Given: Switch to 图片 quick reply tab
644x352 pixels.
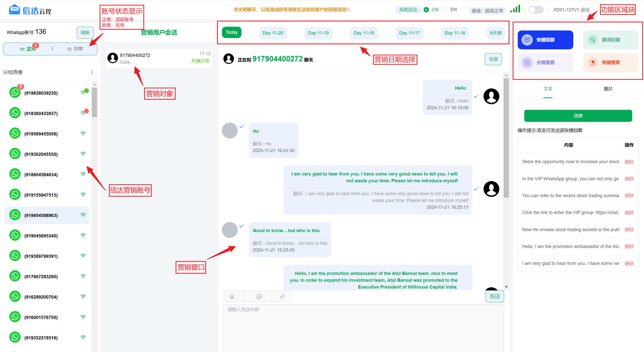Looking at the screenshot, I should [608, 89].
